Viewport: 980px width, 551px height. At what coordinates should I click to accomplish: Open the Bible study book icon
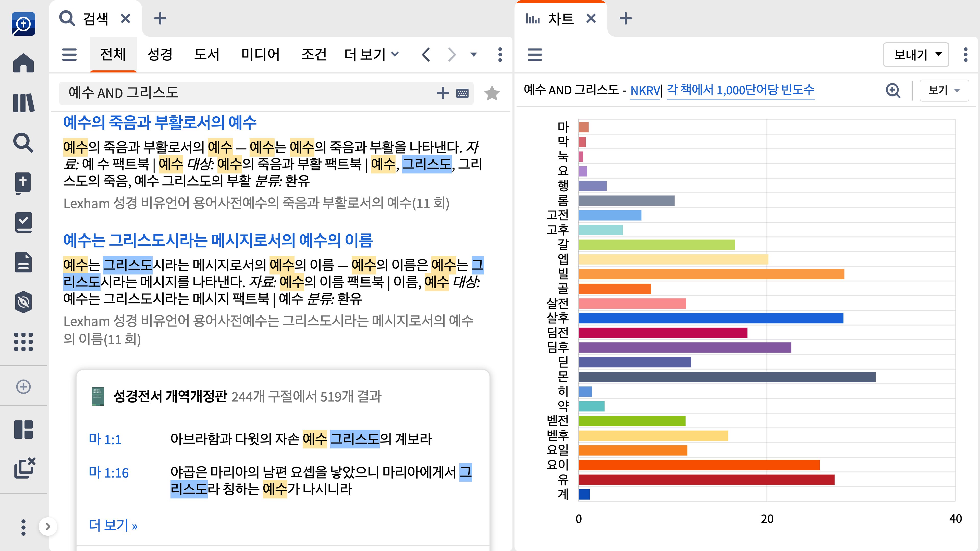coord(23,183)
